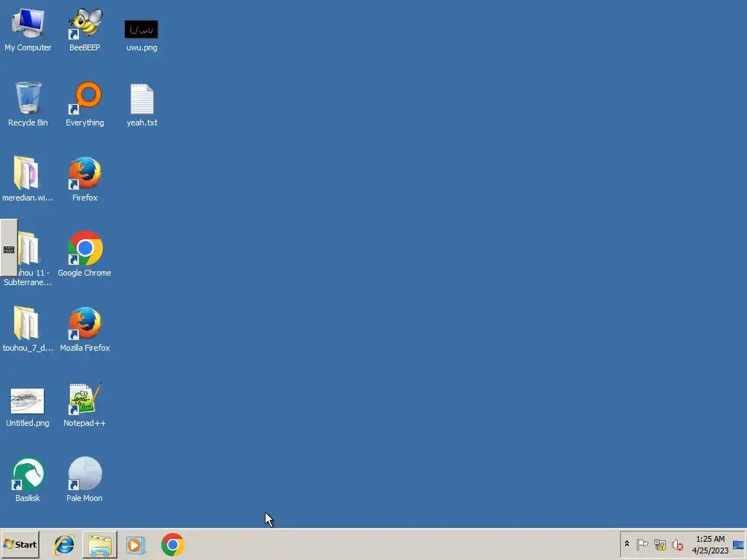Open Windows Explorer from the taskbar
Image resolution: width=747 pixels, height=560 pixels.
99,545
